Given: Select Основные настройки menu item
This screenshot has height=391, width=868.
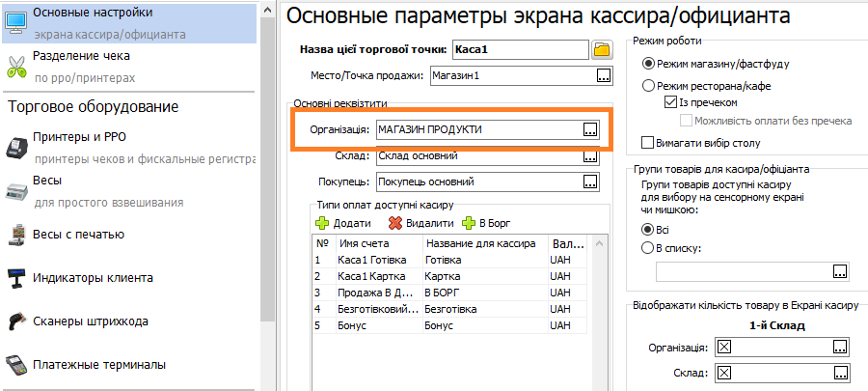Looking at the screenshot, I should click(x=129, y=23).
